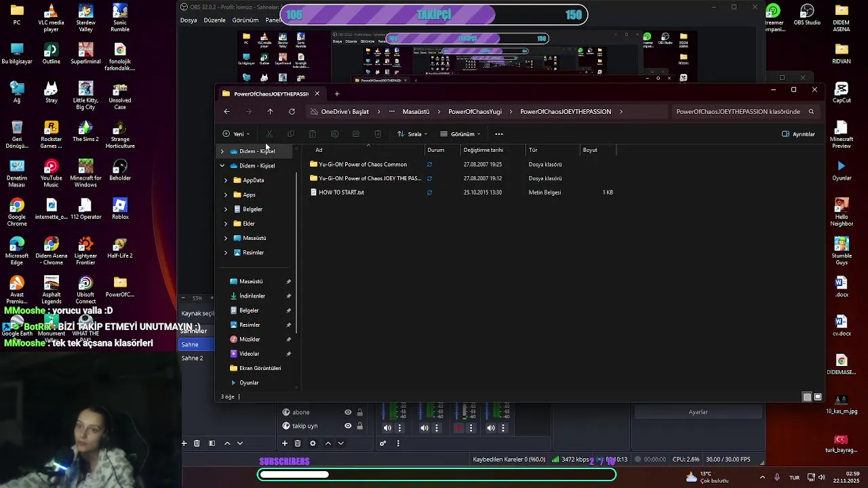Image resolution: width=868 pixels, height=488 pixels.
Task: Open source properties gear in OBS sources panel
Action: click(313, 443)
